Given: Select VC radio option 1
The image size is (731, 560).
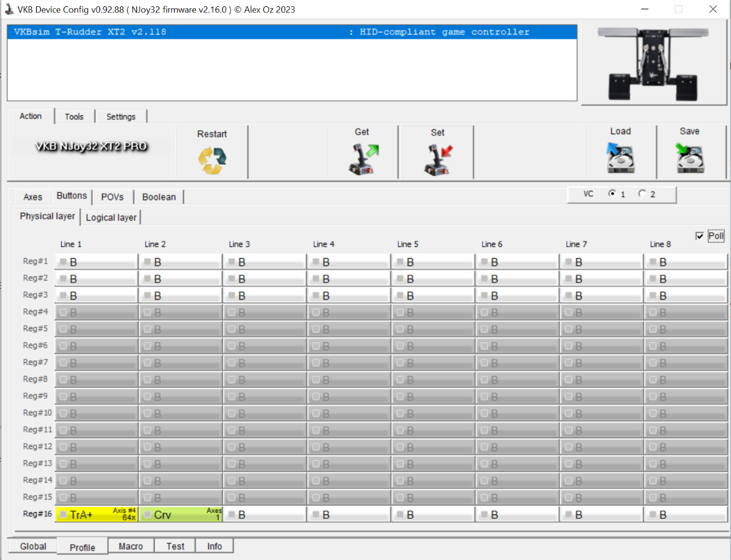Looking at the screenshot, I should 612,194.
